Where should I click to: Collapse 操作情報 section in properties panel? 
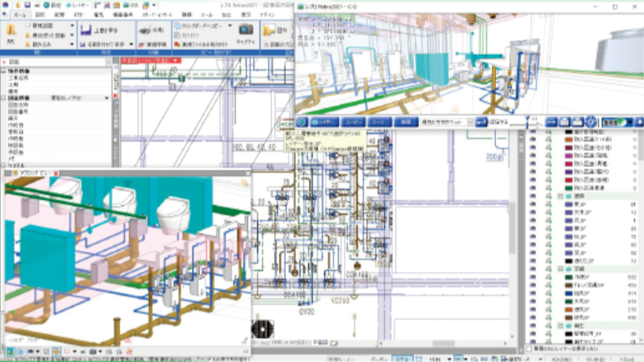pyautogui.click(x=3, y=71)
